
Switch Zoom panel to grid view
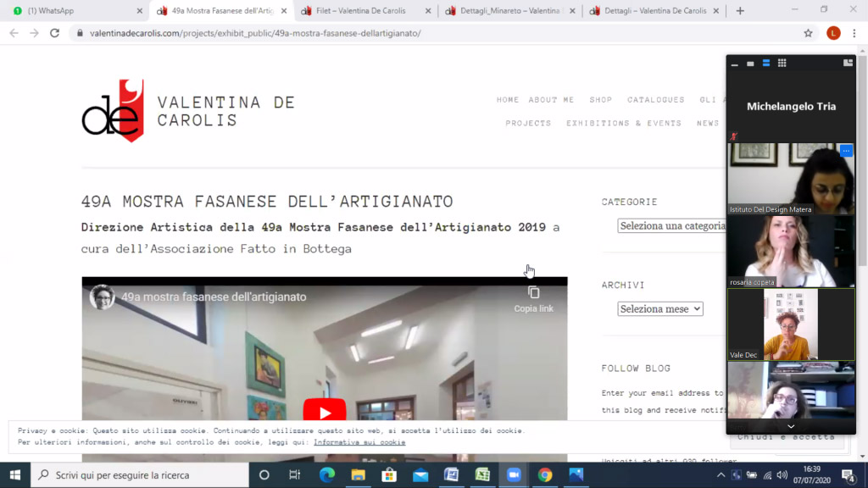point(782,63)
